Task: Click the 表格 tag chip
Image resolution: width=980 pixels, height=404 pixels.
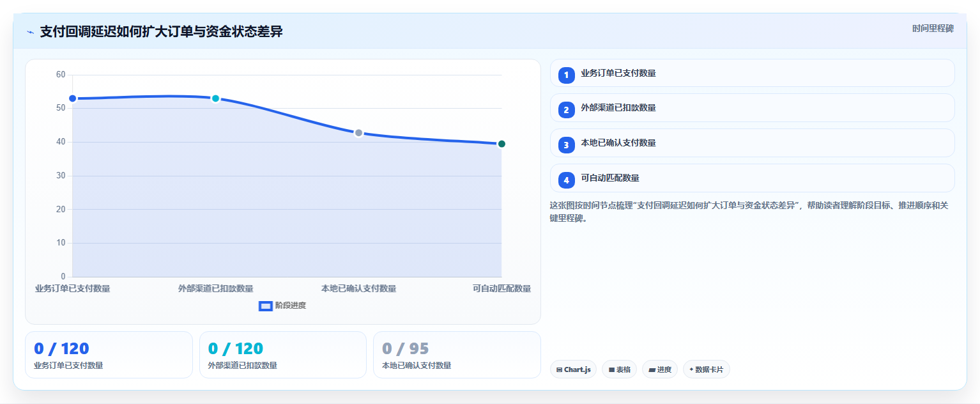Action: tap(619, 369)
